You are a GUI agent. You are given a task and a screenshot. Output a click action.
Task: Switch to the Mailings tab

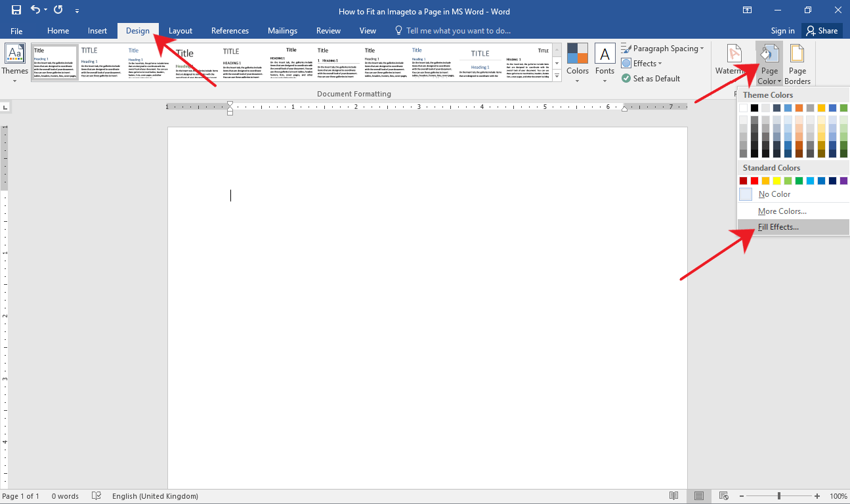pyautogui.click(x=282, y=30)
